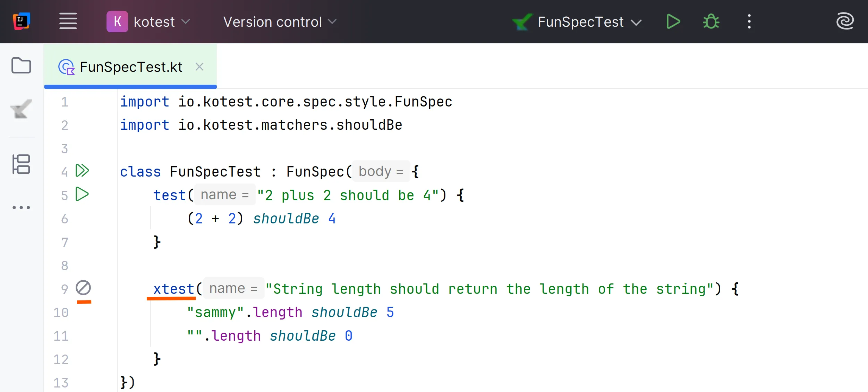Screen dimensions: 868x392
Task: Select the FunSpecTest.kt editor tab
Action: 131,67
